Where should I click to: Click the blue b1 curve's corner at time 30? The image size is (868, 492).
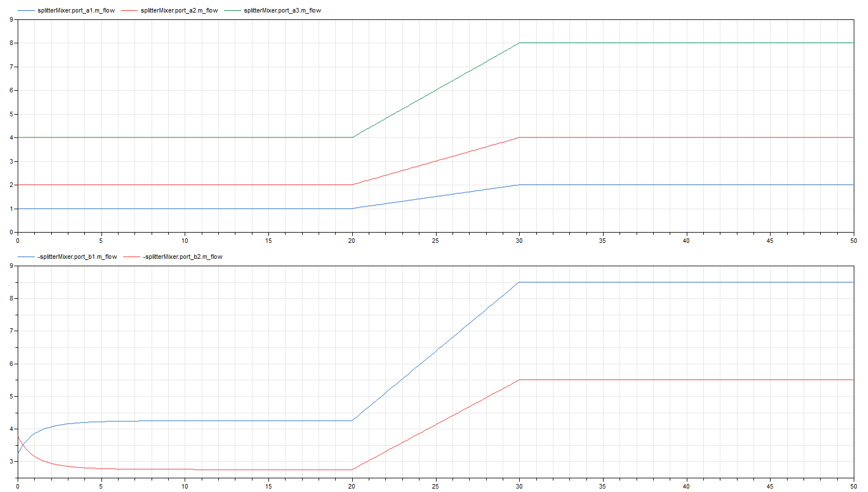pyautogui.click(x=519, y=282)
